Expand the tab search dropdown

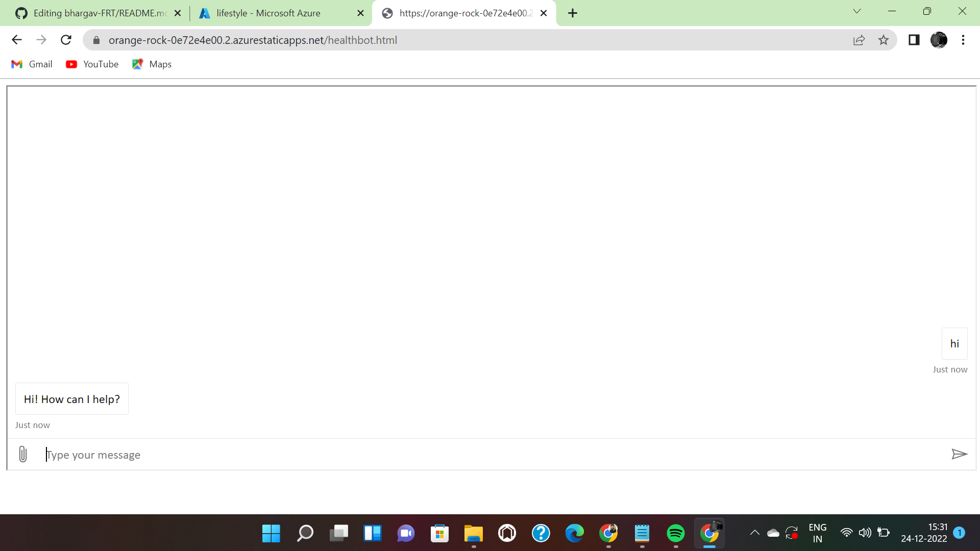857,11
